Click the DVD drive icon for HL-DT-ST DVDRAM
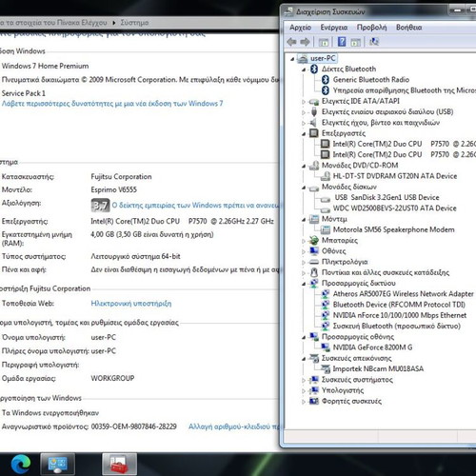This screenshot has width=476, height=476. pyautogui.click(x=325, y=176)
